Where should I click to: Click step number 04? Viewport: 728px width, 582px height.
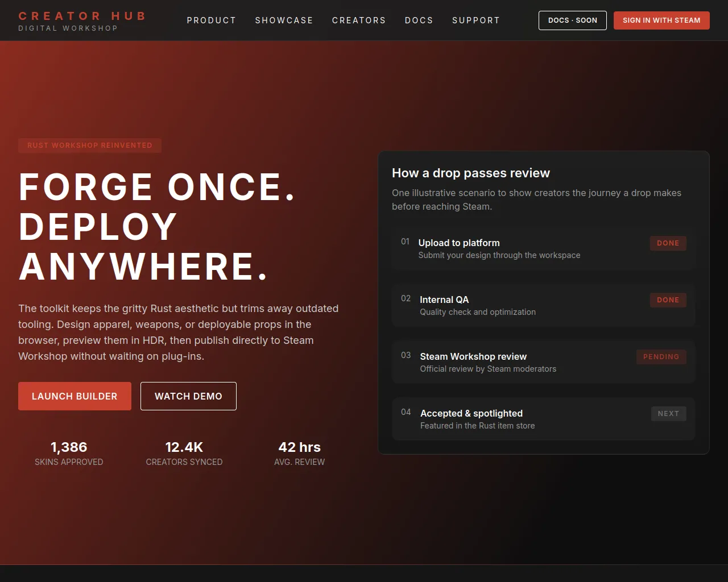406,412
